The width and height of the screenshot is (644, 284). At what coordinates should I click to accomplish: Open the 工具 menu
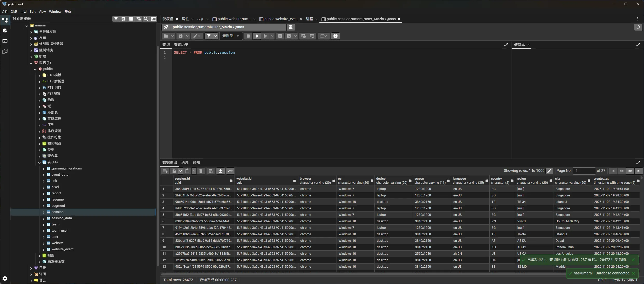coord(24,11)
